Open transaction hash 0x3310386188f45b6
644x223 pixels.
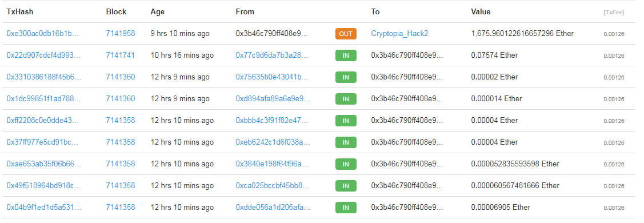point(43,77)
